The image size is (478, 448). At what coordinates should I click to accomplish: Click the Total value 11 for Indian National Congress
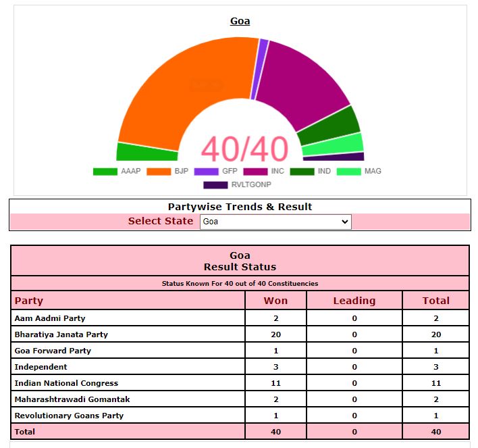point(436,383)
